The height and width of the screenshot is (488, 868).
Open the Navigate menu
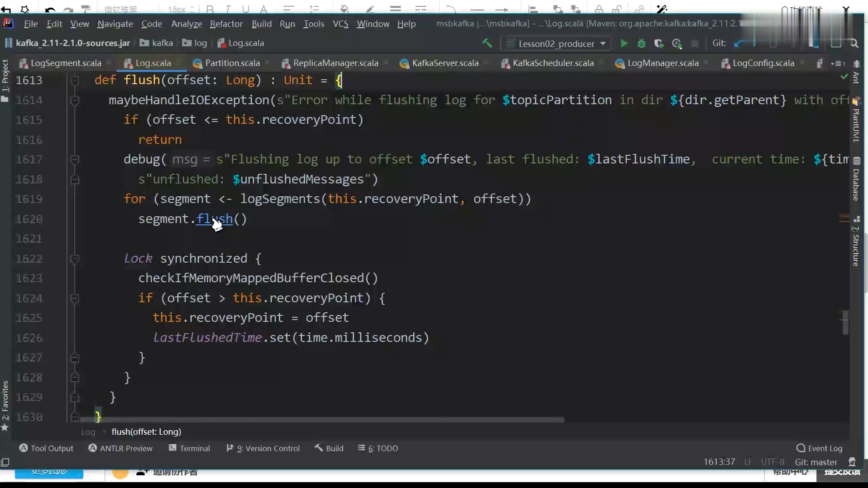[115, 24]
